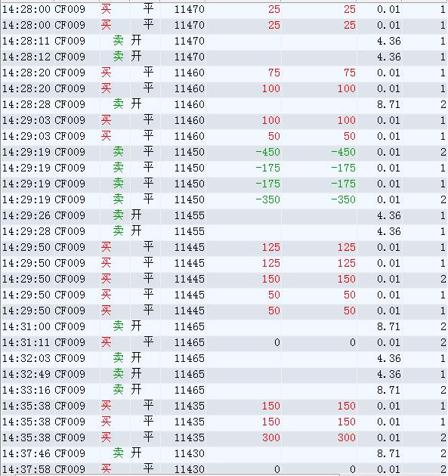This screenshot has height=476, width=448.
Task: Click the 14:29:50 row with quantity 2
Action: 224,279
